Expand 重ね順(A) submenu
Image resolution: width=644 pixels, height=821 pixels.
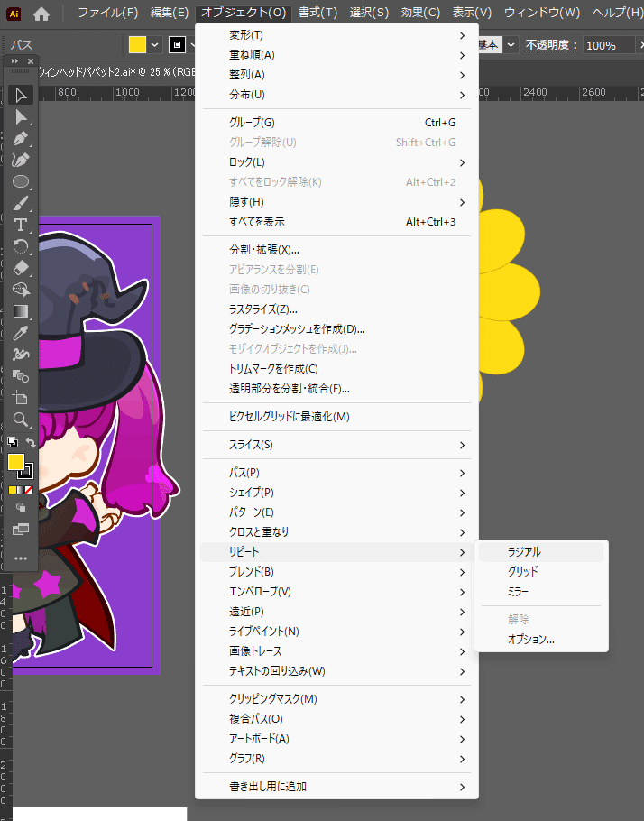pyautogui.click(x=336, y=55)
